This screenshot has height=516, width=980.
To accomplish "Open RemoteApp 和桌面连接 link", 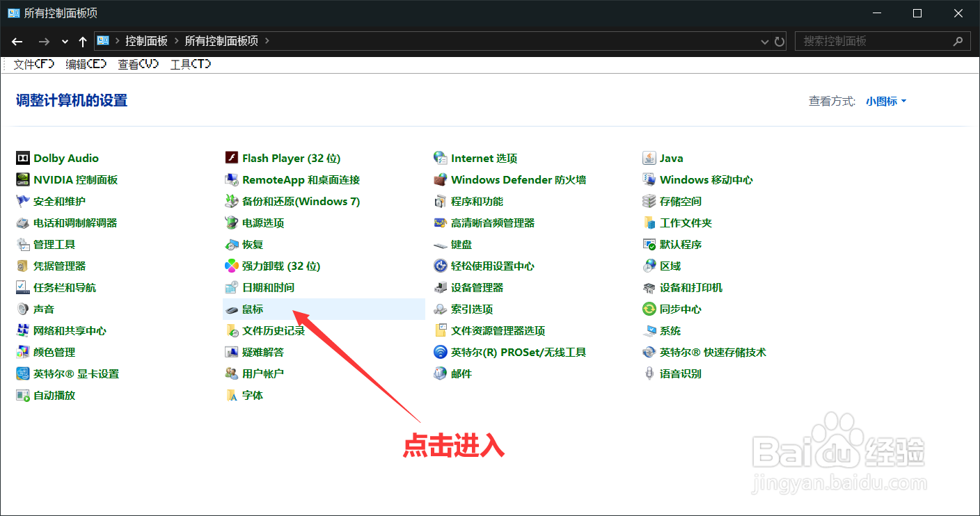I will coord(301,179).
